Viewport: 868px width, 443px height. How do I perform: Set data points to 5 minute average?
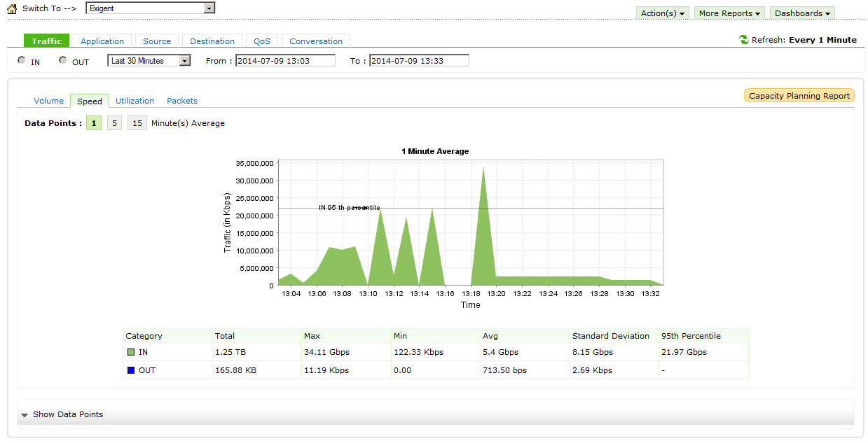click(114, 123)
